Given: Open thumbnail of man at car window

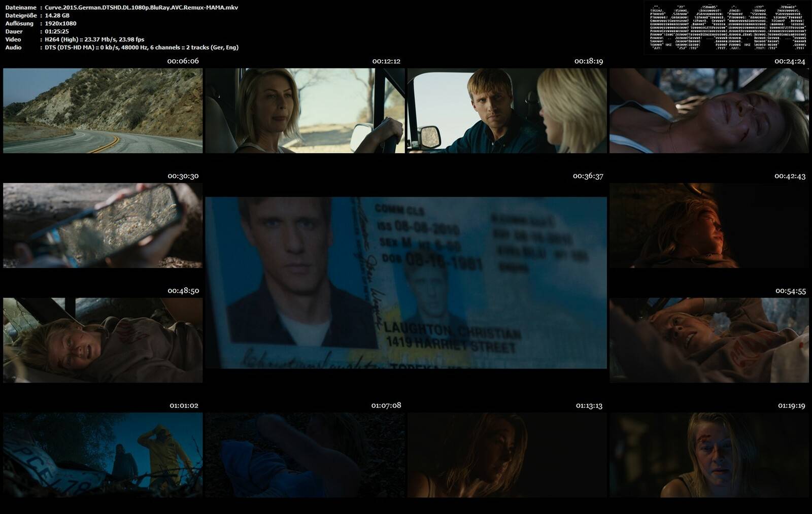Looking at the screenshot, I should click(x=507, y=111).
